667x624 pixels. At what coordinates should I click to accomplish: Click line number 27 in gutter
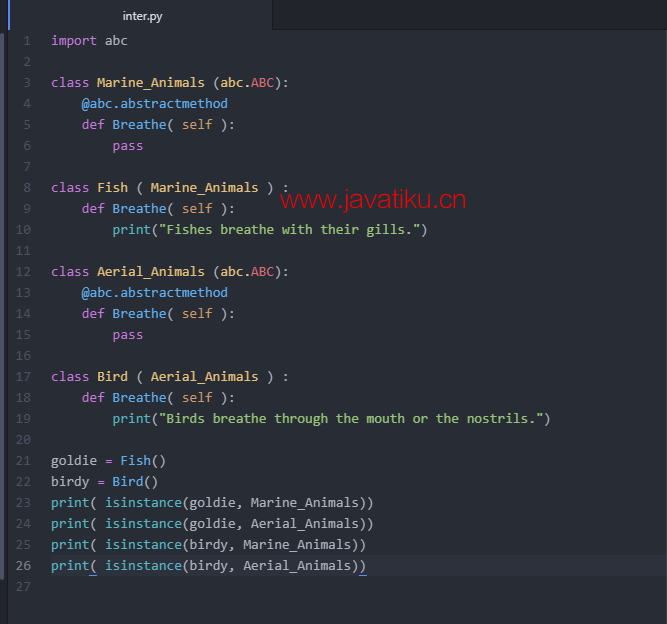tap(23, 587)
